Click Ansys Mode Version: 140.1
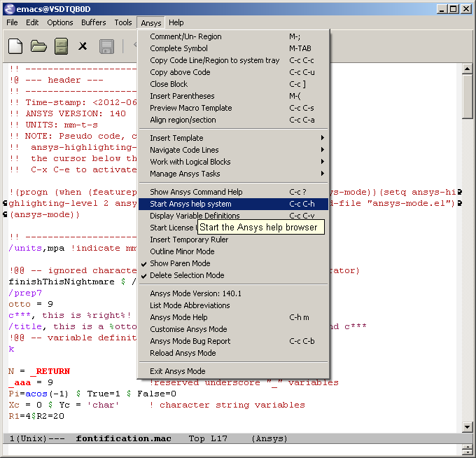Viewport: 476px width, 458px height. click(x=233, y=293)
